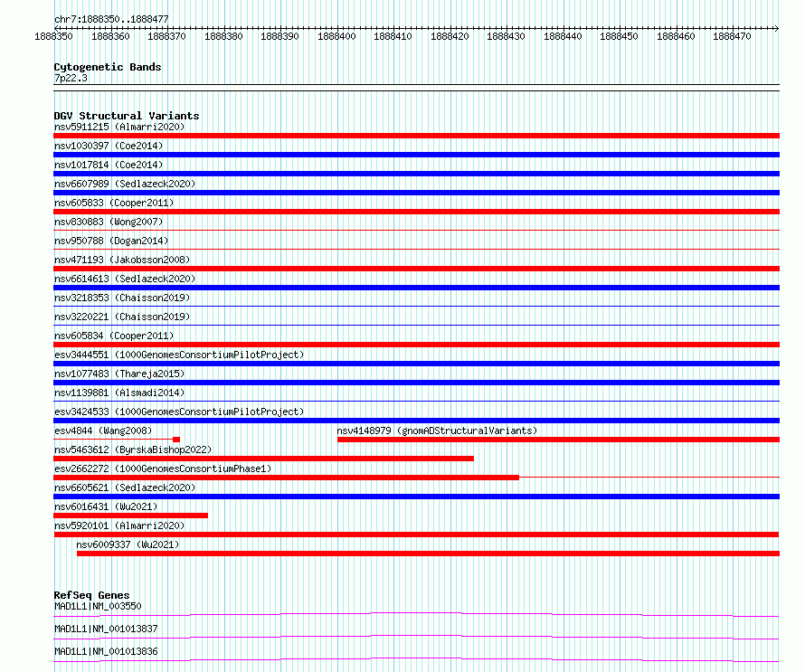Click the Cytogenetic Bands track title
The image size is (805, 672).
point(108,67)
